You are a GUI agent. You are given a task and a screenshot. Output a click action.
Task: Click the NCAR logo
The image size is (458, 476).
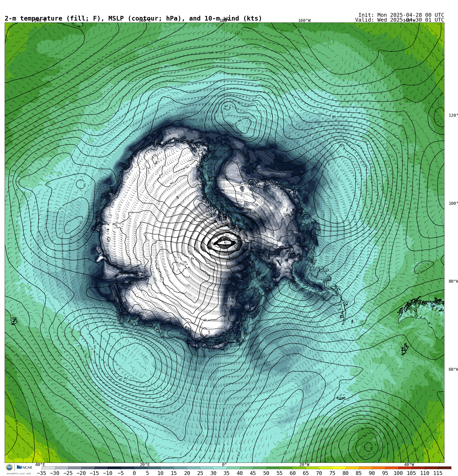(x=25, y=467)
